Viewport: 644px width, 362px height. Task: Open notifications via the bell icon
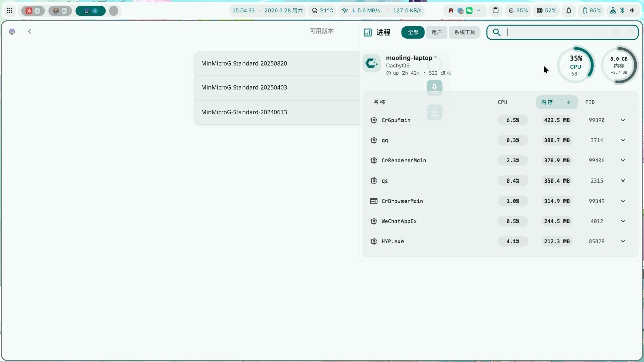pyautogui.click(x=569, y=10)
